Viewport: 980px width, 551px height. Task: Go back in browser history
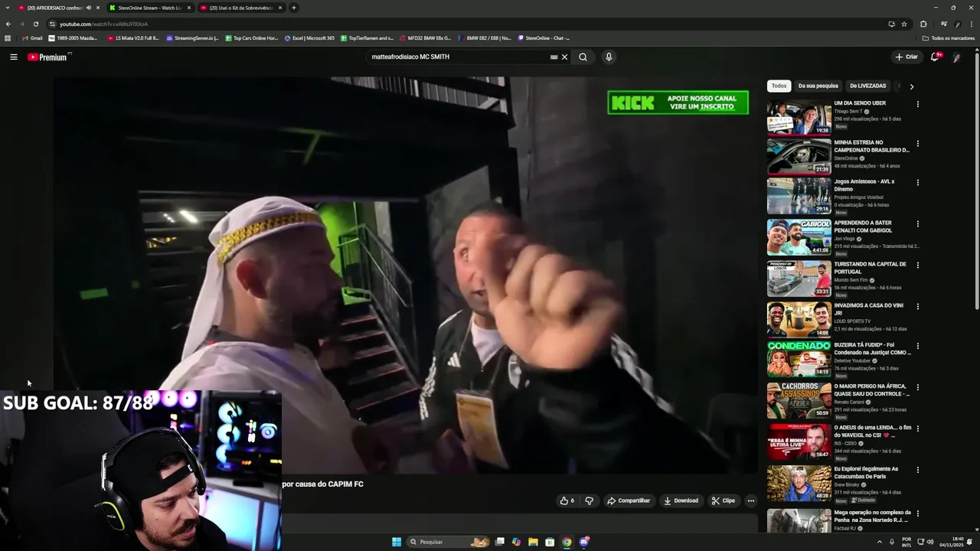click(x=8, y=24)
